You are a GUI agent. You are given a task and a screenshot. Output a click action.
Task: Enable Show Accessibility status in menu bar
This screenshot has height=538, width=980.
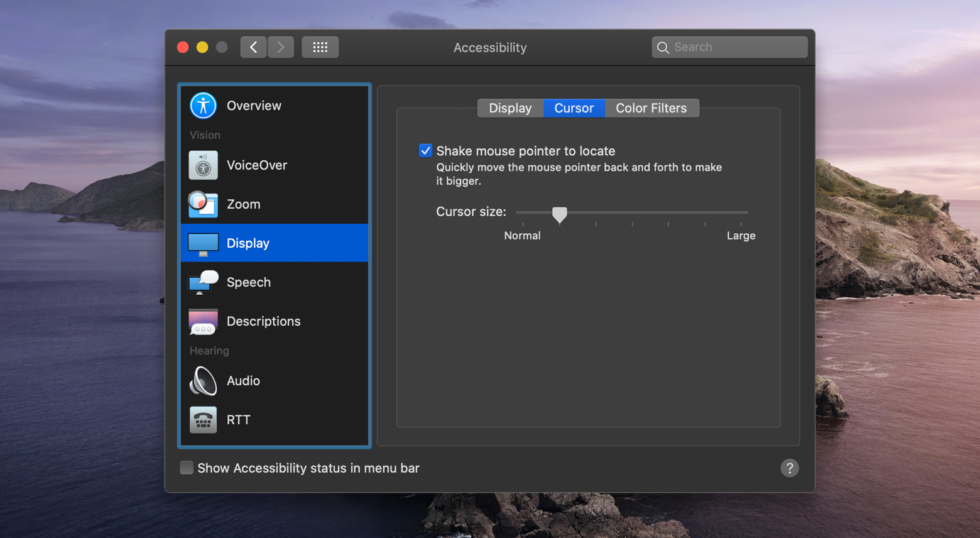187,468
